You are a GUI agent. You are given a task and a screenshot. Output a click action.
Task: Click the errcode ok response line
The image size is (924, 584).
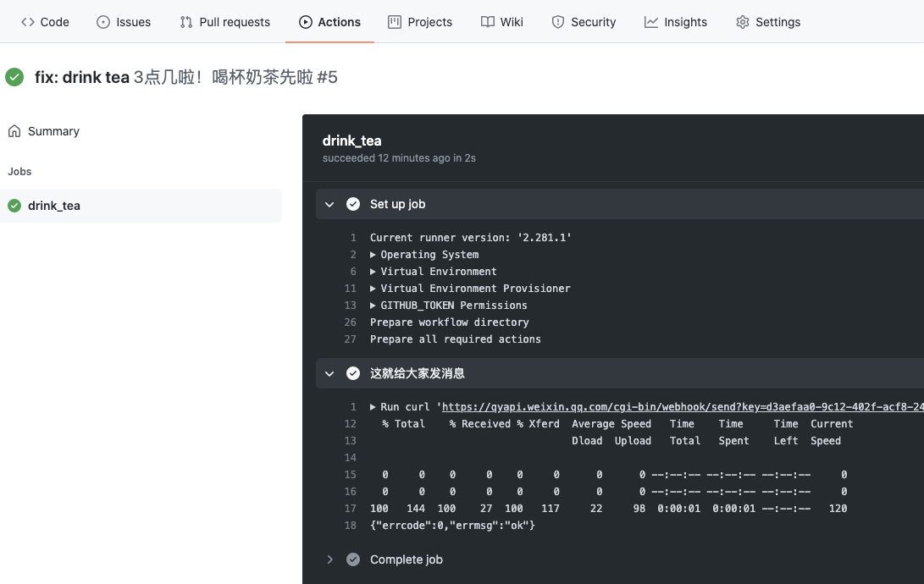point(452,525)
